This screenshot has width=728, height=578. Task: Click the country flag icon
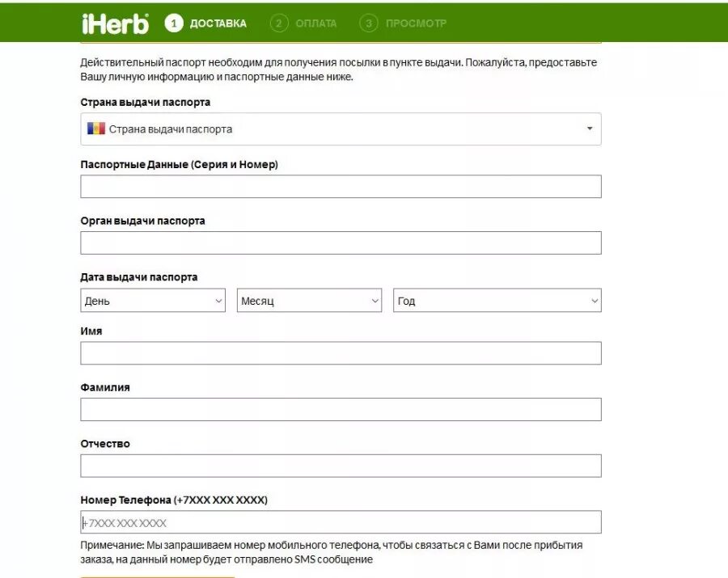96,129
